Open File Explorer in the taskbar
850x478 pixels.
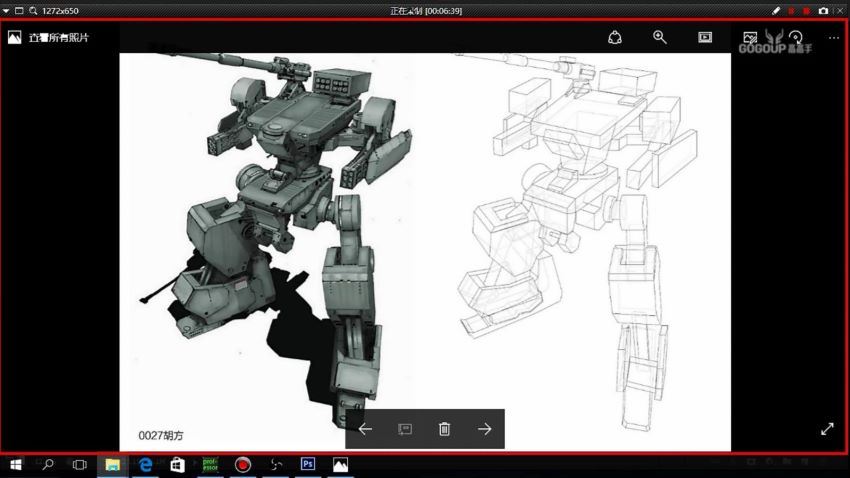(113, 465)
